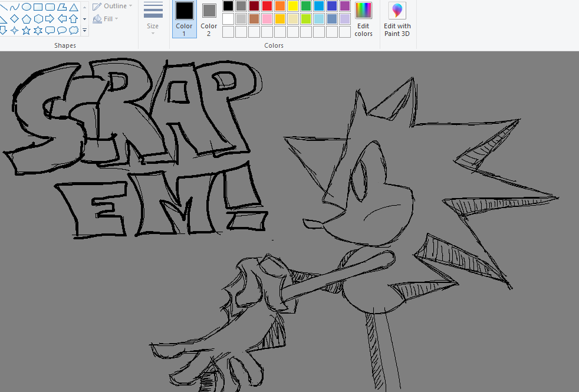Pick the light yellow cream swatch
The image size is (579, 392).
293,19
